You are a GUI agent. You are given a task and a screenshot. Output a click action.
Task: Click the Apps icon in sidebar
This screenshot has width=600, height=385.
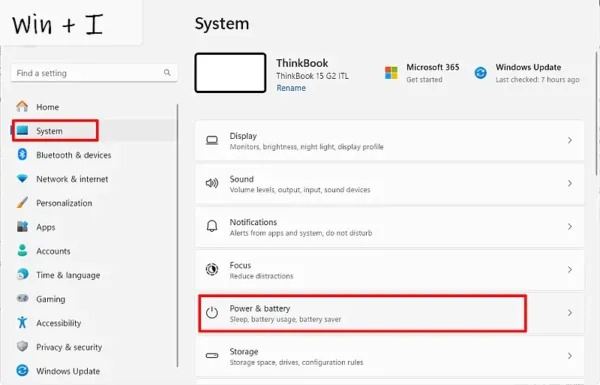coord(22,227)
